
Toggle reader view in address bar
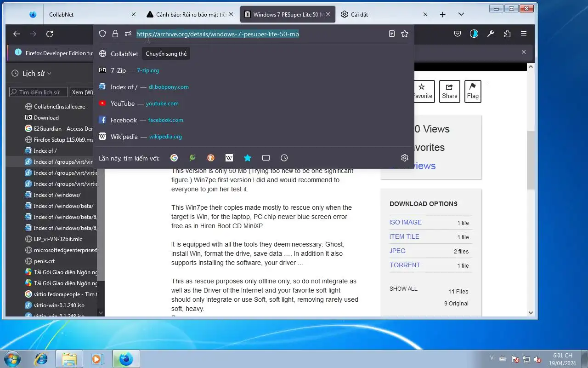392,34
